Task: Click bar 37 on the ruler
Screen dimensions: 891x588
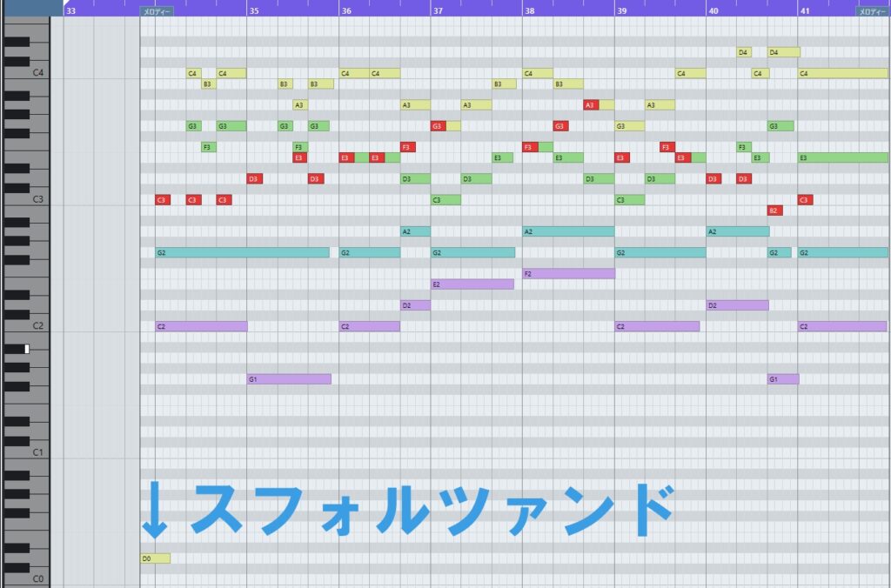Action: point(438,10)
